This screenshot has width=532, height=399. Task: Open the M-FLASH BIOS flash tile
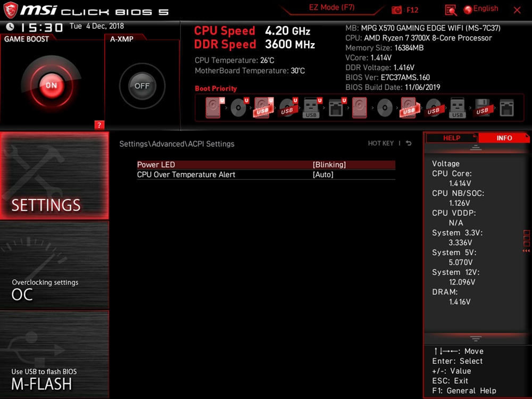[54, 354]
